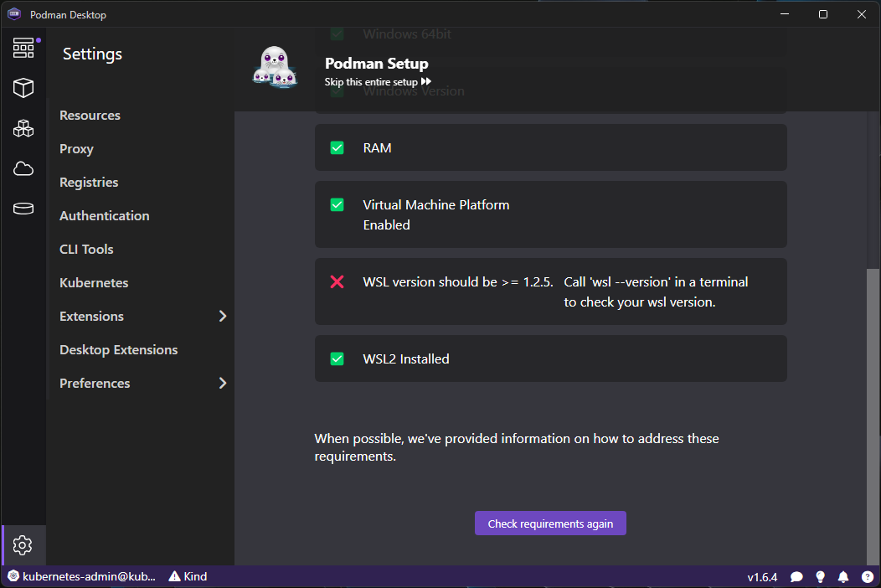
Task: Click the WSL2 Installed green checkmark
Action: click(x=337, y=358)
